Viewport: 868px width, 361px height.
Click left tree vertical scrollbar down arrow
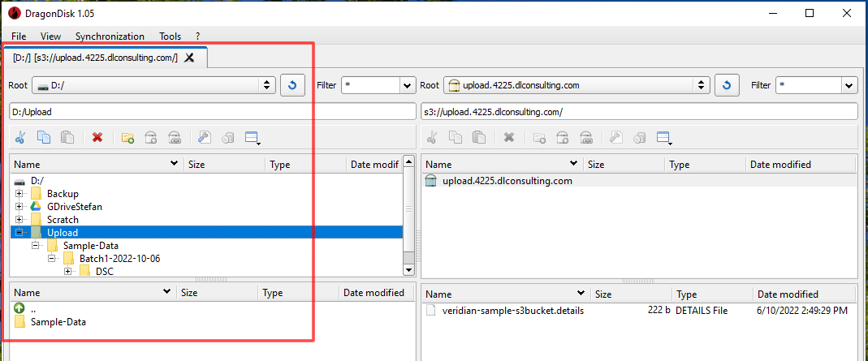pyautogui.click(x=408, y=270)
